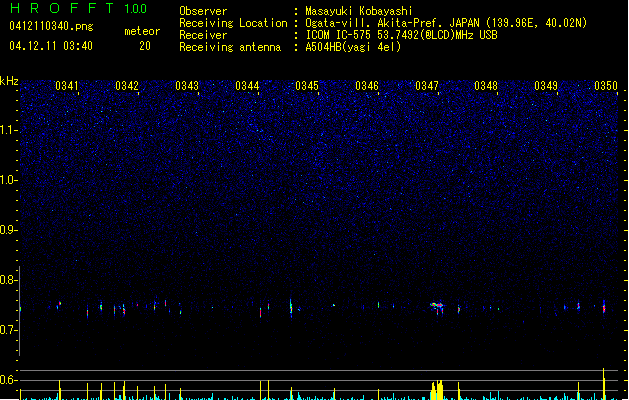Click the HROFFT 1.0.0 title text

79,8
